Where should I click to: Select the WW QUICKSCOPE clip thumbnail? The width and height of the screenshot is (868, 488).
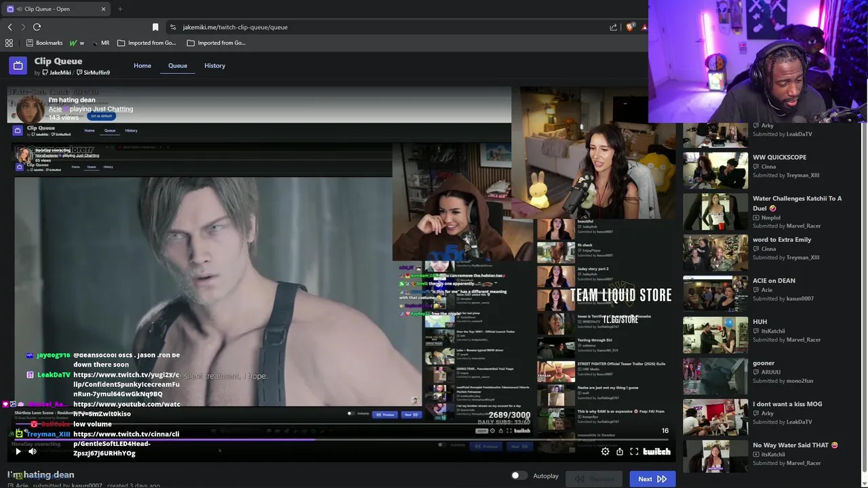coord(715,170)
